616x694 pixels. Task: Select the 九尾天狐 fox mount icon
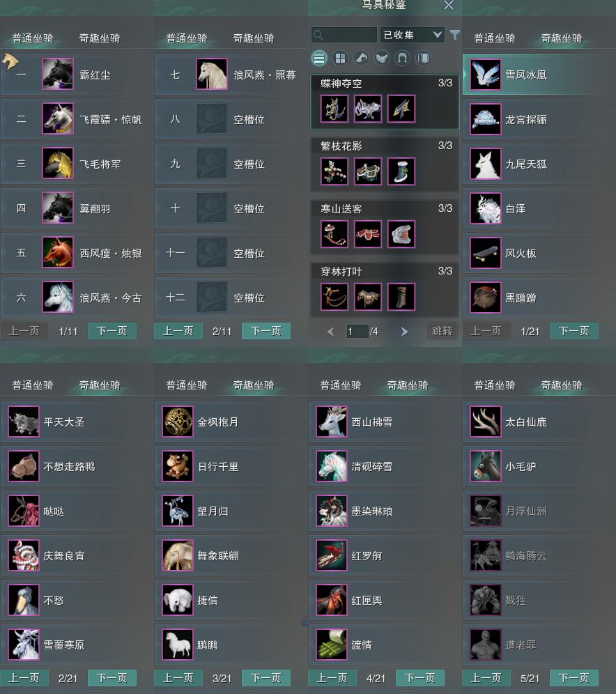coord(486,164)
